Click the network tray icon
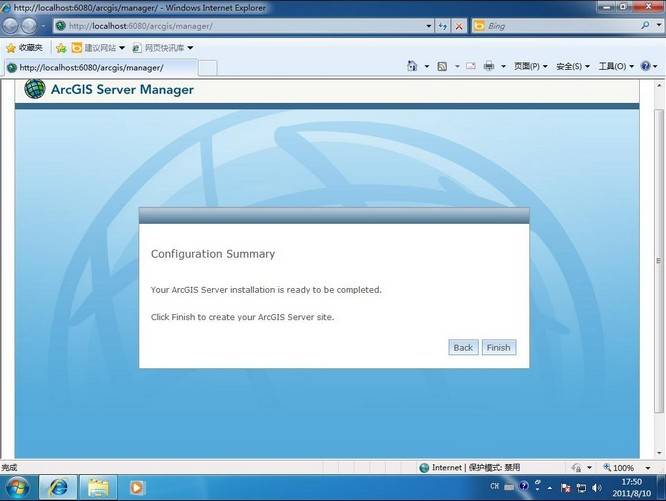666x501 pixels. pos(581,488)
